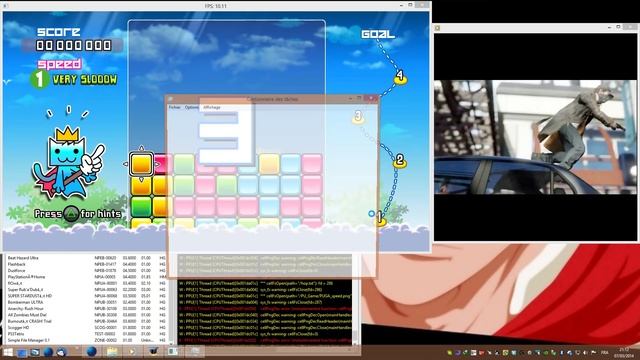The image size is (640, 360).
Task: Select Beat Hazard Ultra in the game list
Action: coord(87,258)
